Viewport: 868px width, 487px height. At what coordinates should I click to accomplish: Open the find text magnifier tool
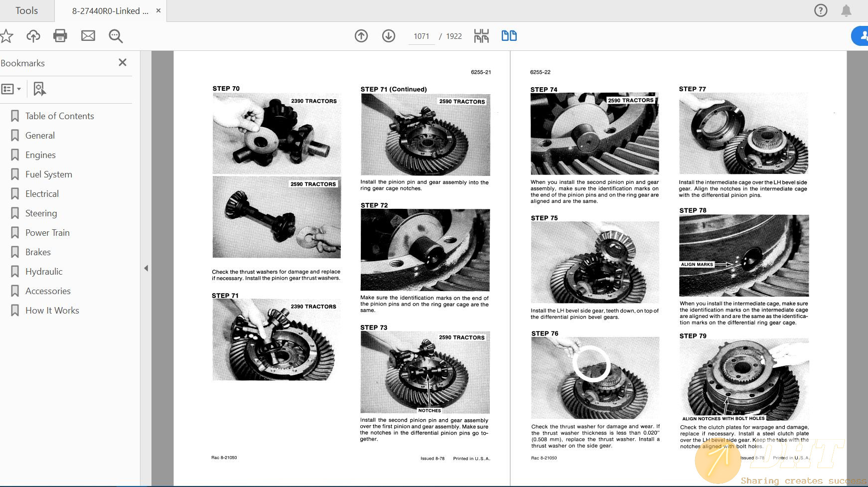coord(116,36)
